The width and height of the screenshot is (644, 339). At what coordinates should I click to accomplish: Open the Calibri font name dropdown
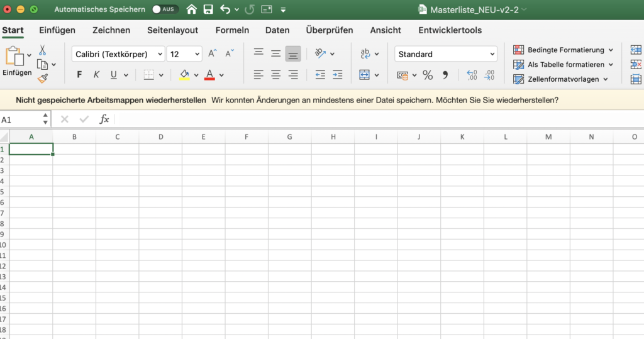(118, 54)
